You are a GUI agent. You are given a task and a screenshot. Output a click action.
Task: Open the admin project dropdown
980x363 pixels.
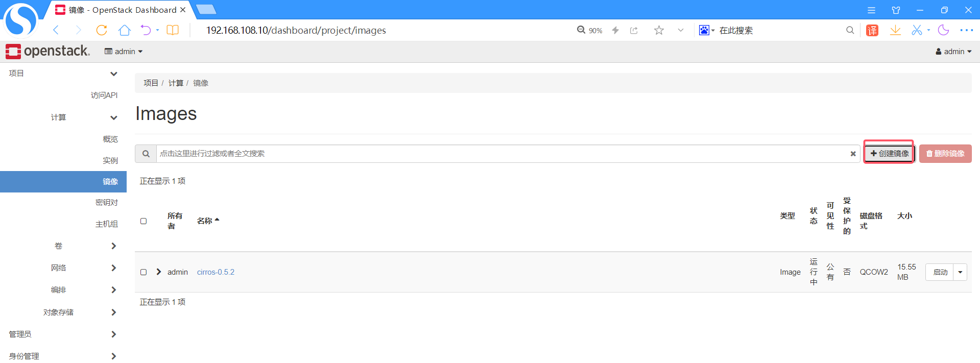pyautogui.click(x=124, y=52)
